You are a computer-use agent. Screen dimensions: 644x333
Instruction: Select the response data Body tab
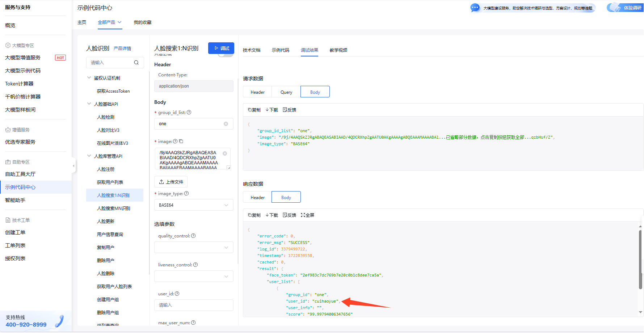click(x=286, y=197)
